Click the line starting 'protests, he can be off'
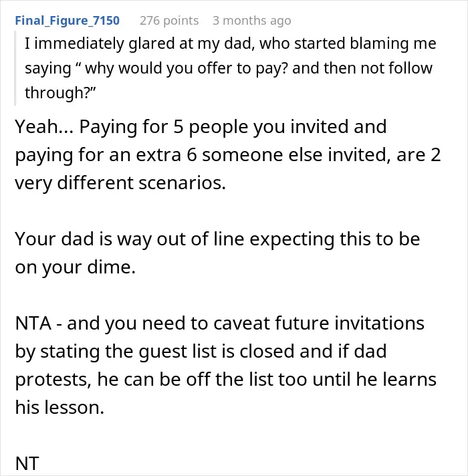Viewport: 468px width, 476px height. (226, 380)
